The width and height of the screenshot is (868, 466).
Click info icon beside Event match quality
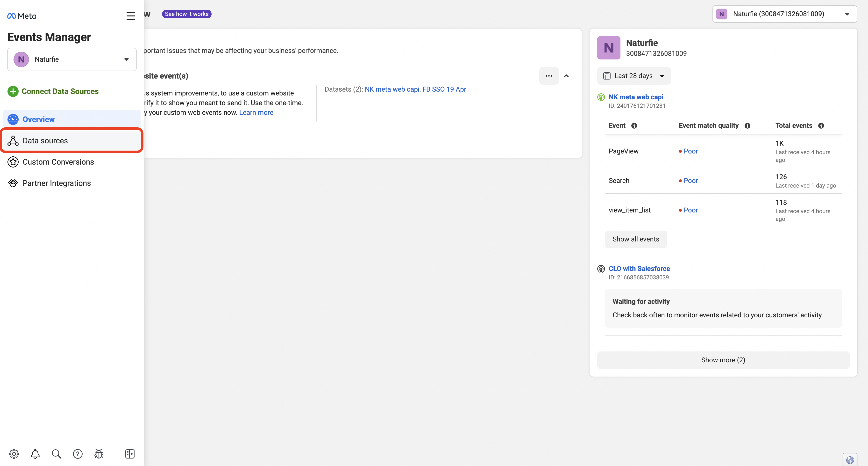[747, 126]
